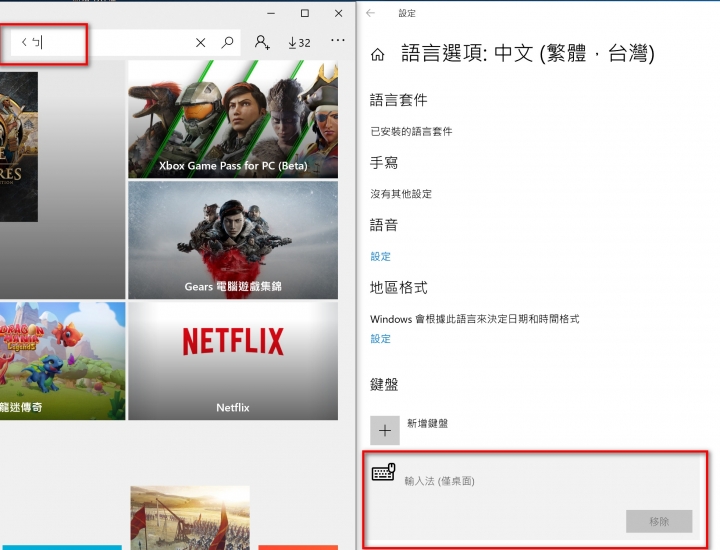720x550 pixels.
Task: Click the 鍵盤 heading
Action: [x=384, y=384]
